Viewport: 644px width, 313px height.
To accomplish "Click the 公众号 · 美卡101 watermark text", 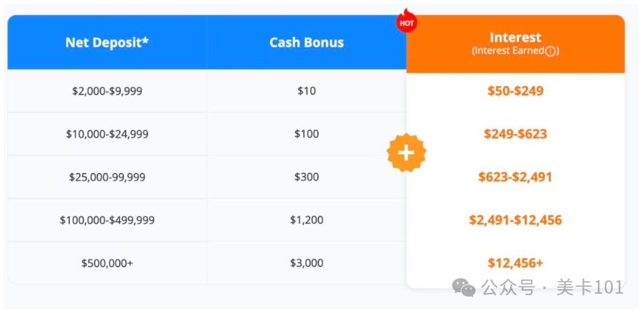I will pos(552,288).
